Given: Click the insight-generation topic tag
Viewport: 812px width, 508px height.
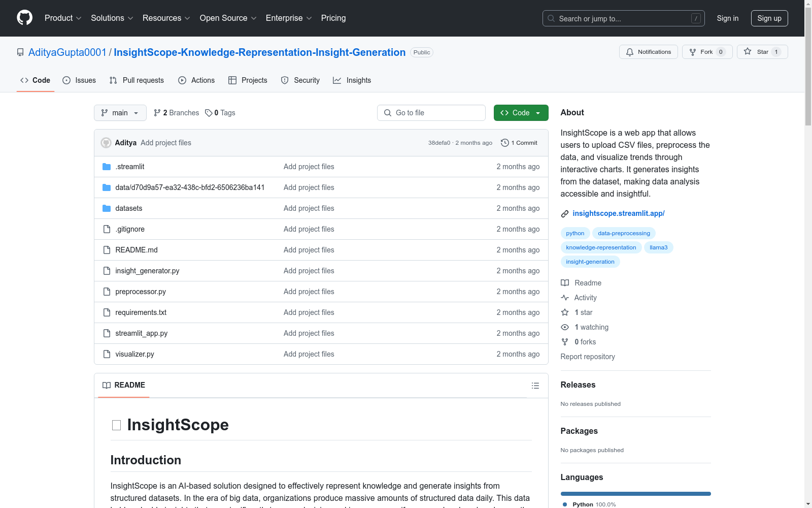Looking at the screenshot, I should pos(590,262).
